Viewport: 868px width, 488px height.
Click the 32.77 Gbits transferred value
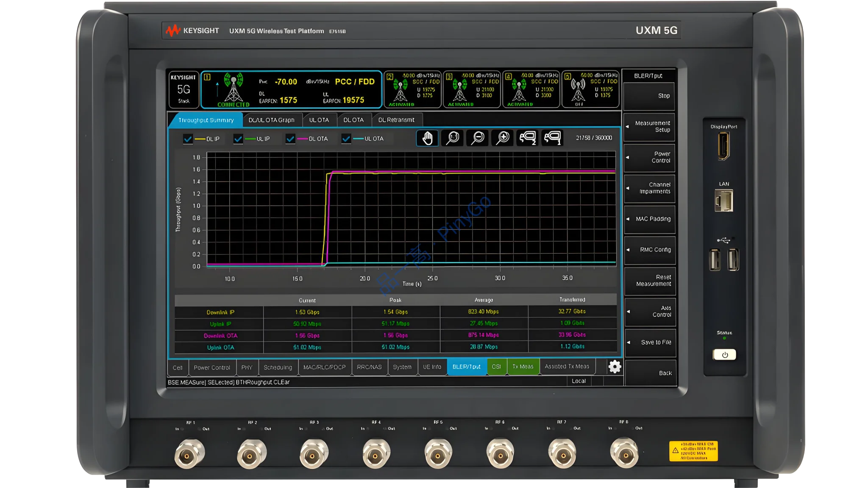(x=572, y=311)
